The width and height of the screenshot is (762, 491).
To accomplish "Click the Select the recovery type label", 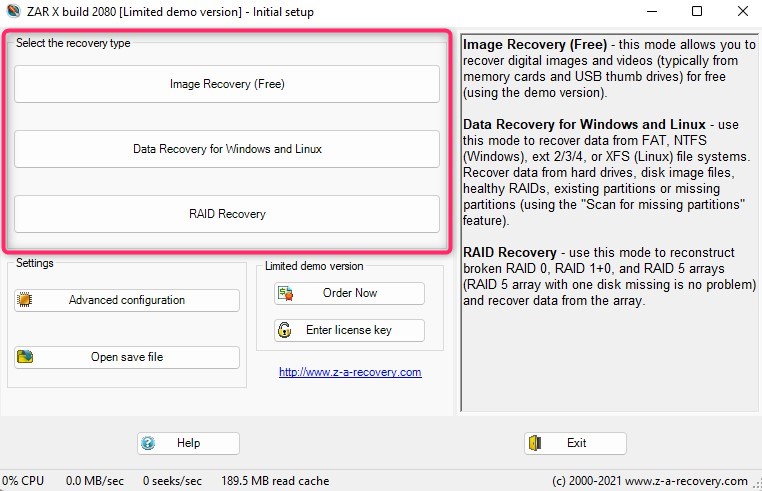I will [73, 43].
